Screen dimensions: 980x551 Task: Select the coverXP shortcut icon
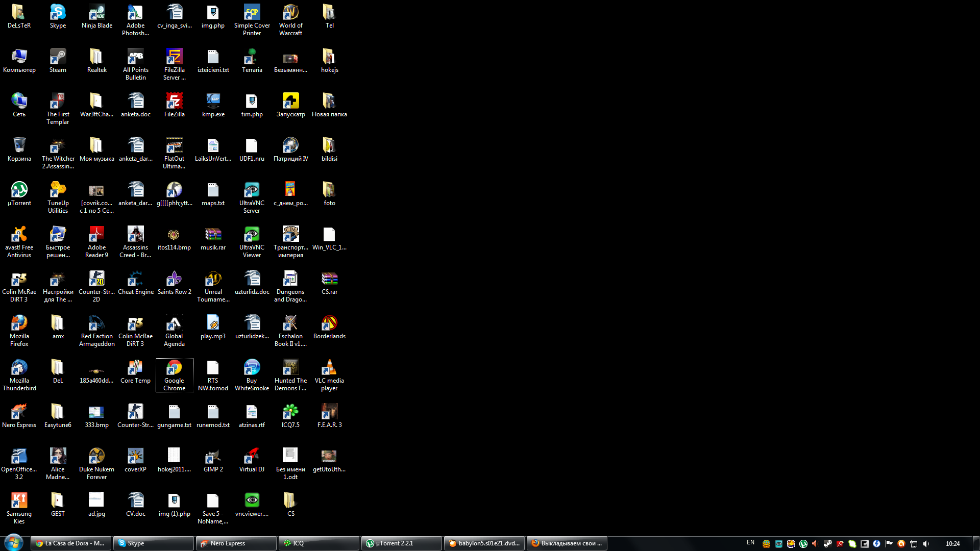click(x=135, y=460)
